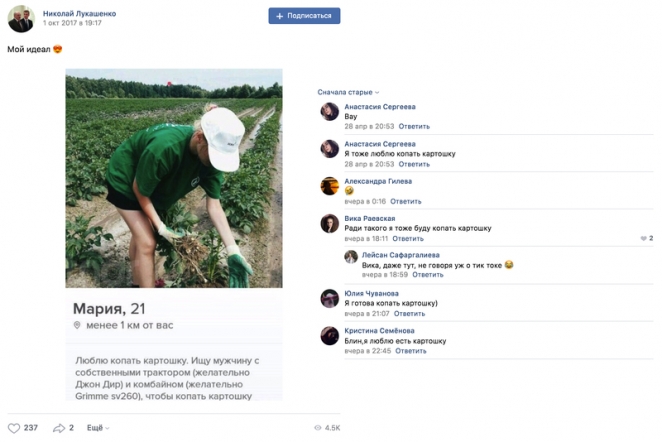The height and width of the screenshot is (442, 662).
Task: Toggle like heart on Вика Раевская's comment
Action: (x=641, y=239)
